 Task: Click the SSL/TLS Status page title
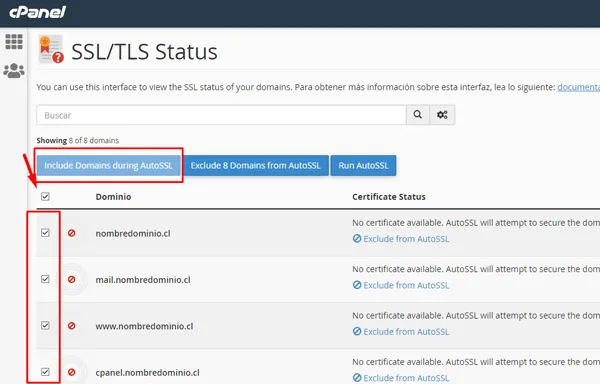coord(144,52)
